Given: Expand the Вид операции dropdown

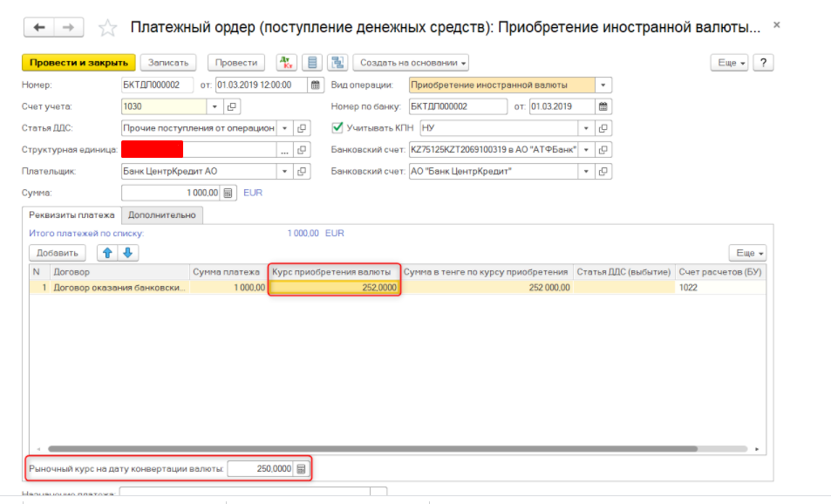Looking at the screenshot, I should point(604,85).
